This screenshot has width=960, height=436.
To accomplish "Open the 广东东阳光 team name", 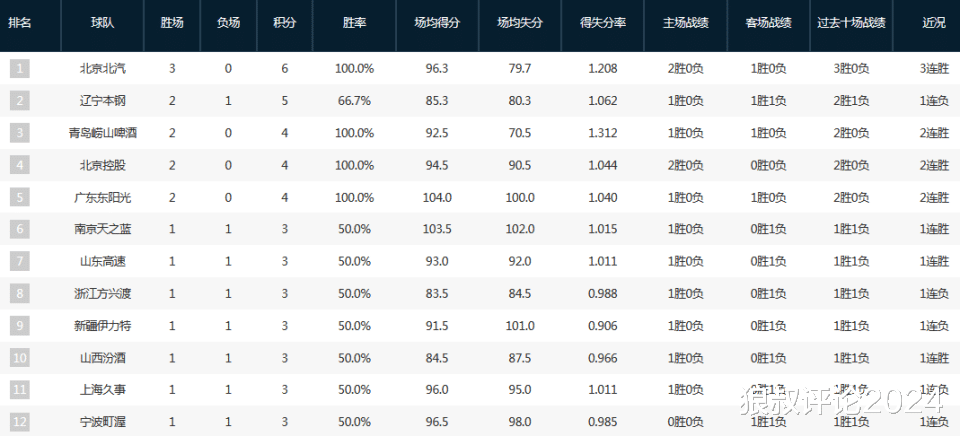I will pos(102,198).
